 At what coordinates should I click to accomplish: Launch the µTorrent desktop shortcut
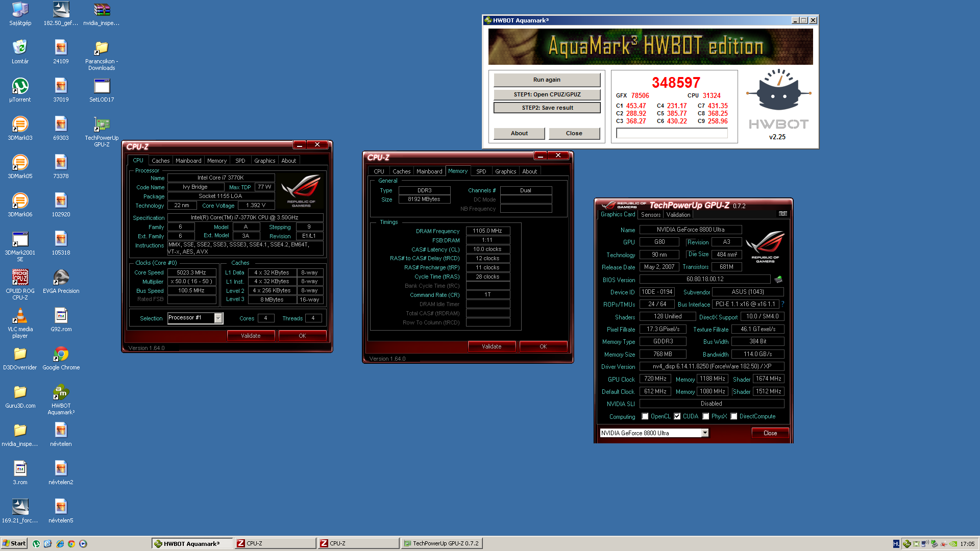coord(20,90)
